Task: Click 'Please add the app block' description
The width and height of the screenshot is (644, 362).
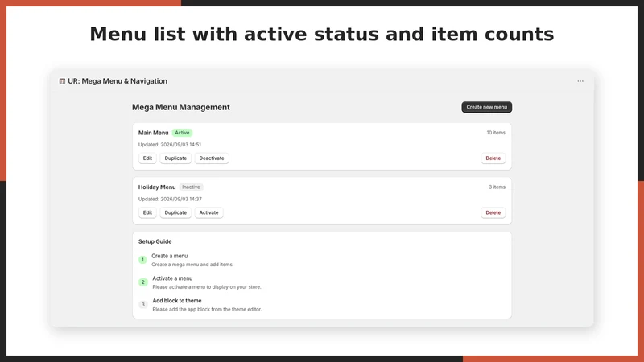Action: 207,310
